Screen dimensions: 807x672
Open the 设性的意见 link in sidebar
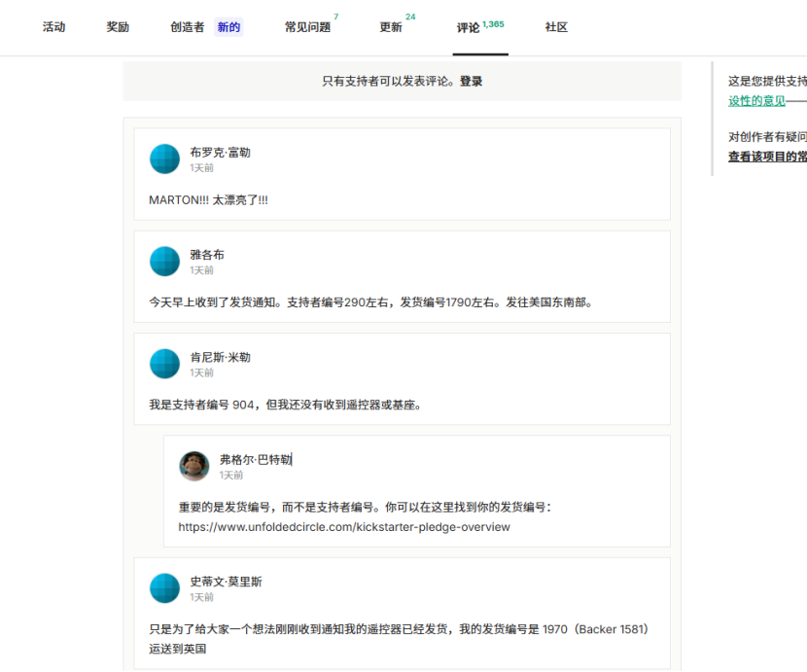(756, 101)
